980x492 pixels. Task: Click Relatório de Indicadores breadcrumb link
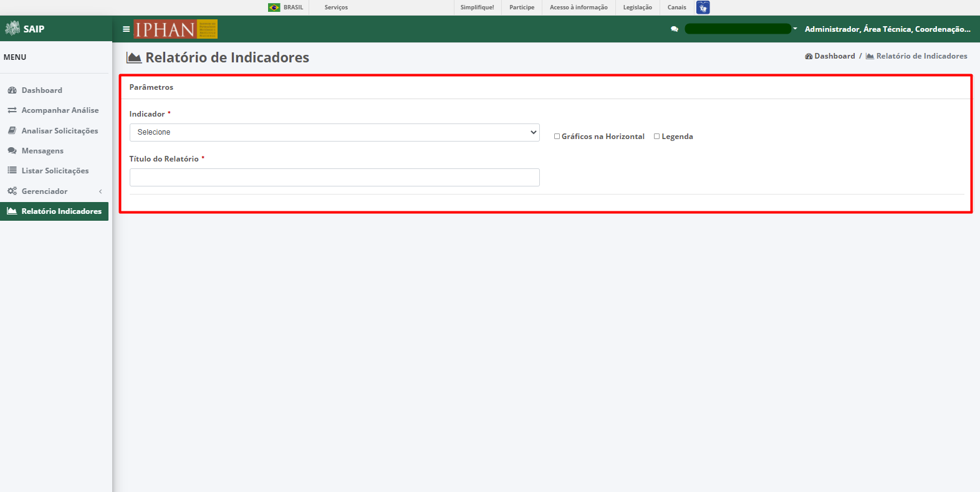(x=921, y=56)
